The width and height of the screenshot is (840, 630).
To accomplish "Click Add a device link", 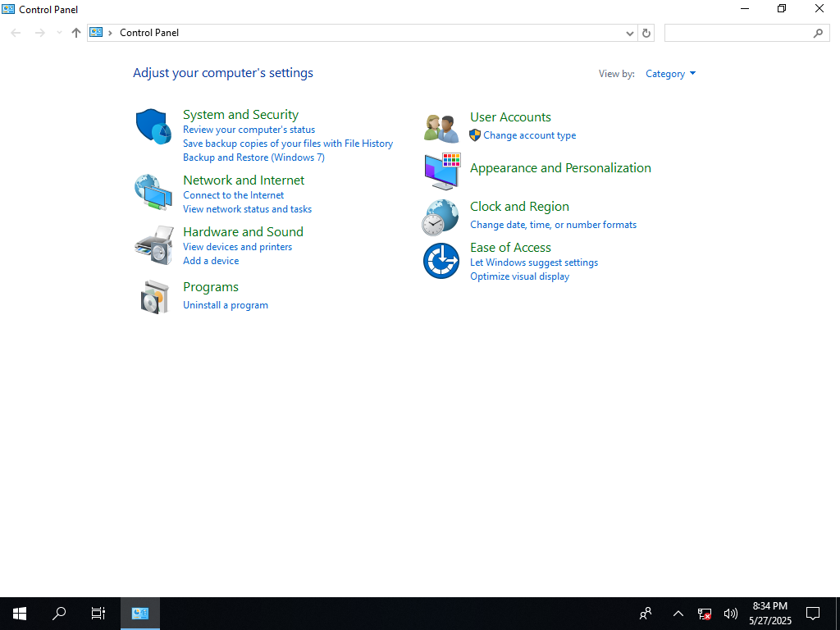I will 211,261.
